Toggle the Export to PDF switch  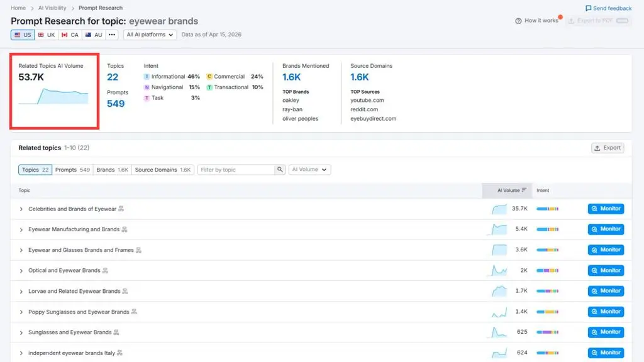point(622,21)
